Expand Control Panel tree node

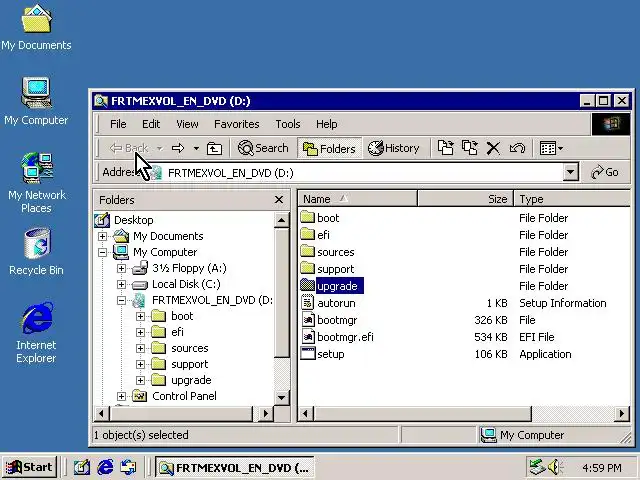[121, 396]
